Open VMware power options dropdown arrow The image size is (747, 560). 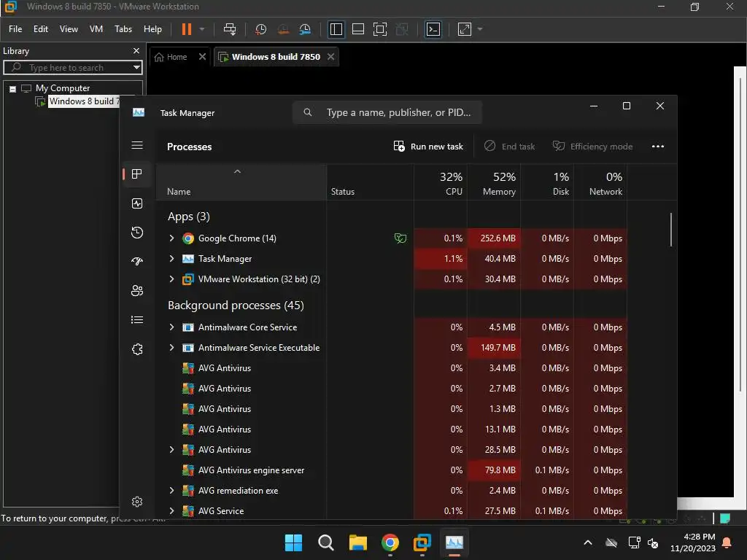202,29
